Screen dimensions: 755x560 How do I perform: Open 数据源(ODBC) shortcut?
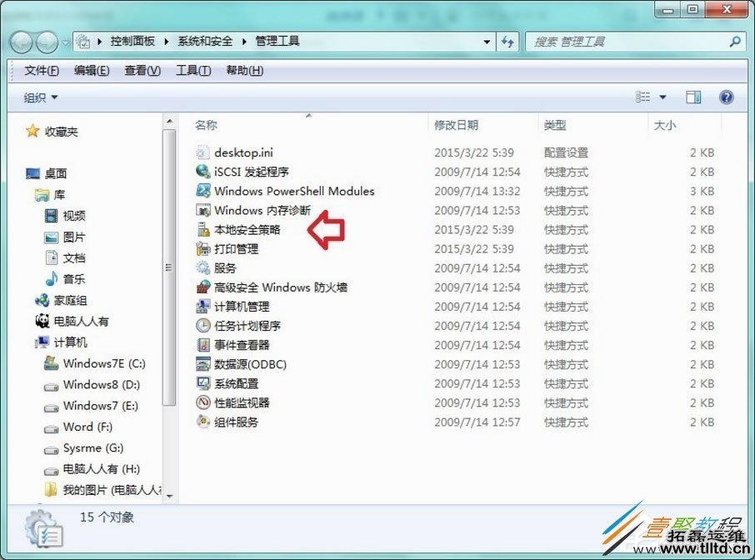tap(247, 364)
